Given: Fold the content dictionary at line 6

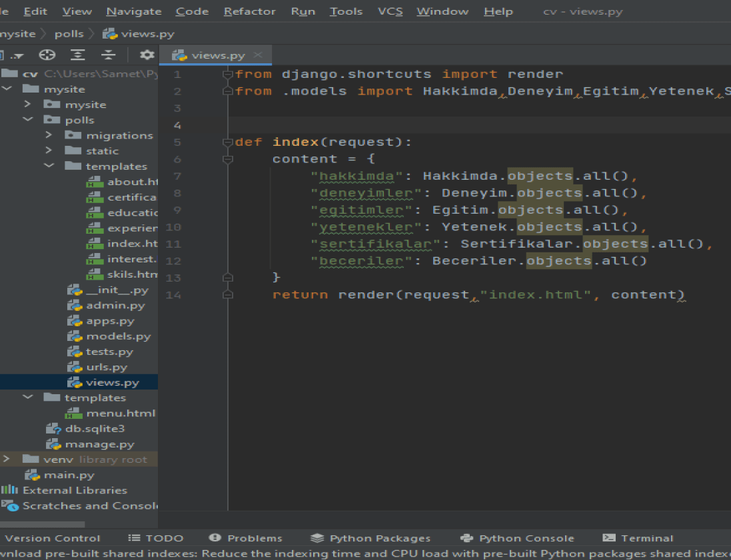Looking at the screenshot, I should (x=228, y=159).
